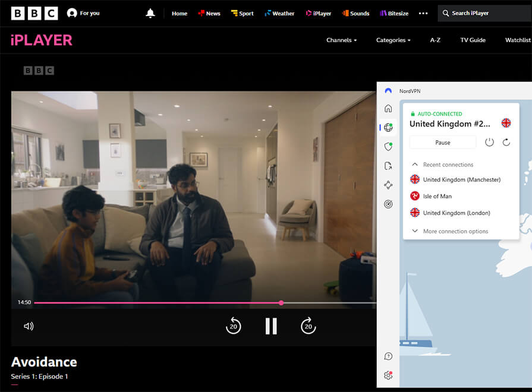Viewport: 532px width, 392px height.
Task: Open NordVPN settings gear
Action: point(389,375)
